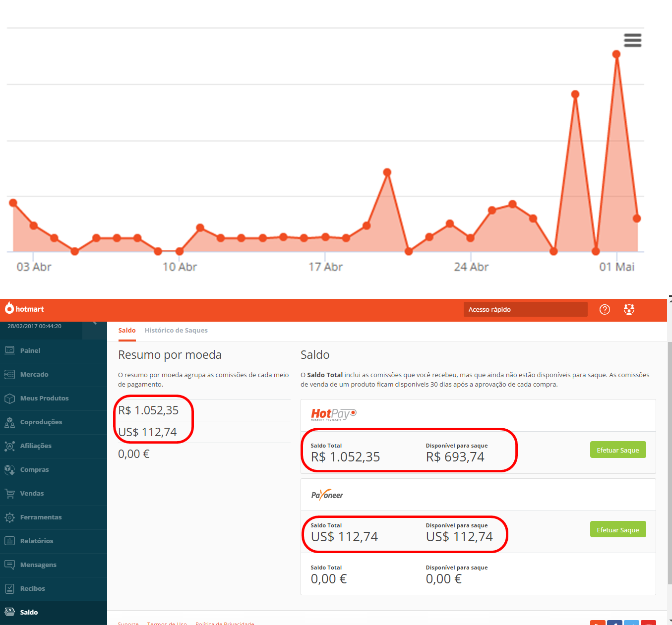Click the 03 Abr axis label
This screenshot has height=625, width=672.
34,267
